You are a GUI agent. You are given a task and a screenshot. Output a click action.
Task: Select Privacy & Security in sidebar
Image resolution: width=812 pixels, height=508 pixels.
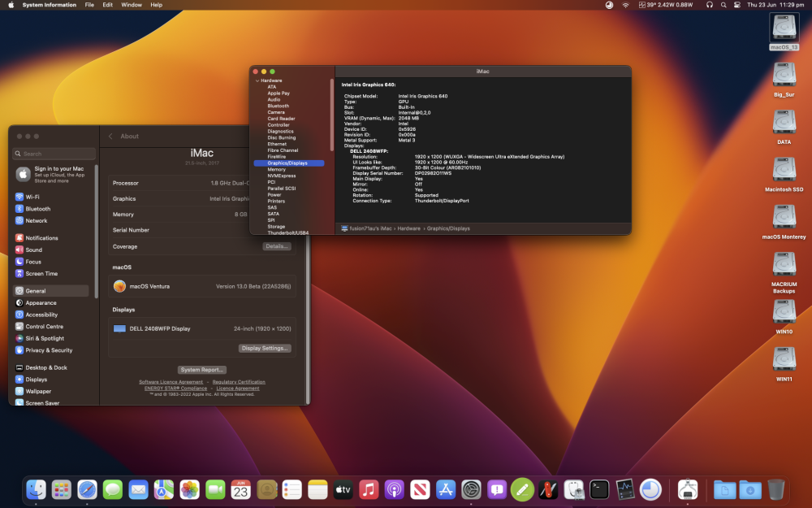pos(50,350)
